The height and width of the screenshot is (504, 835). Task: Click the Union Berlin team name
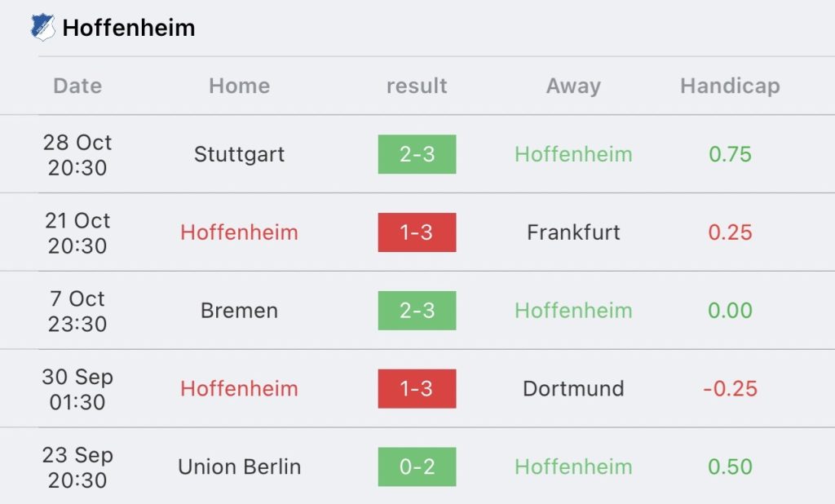pyautogui.click(x=239, y=466)
